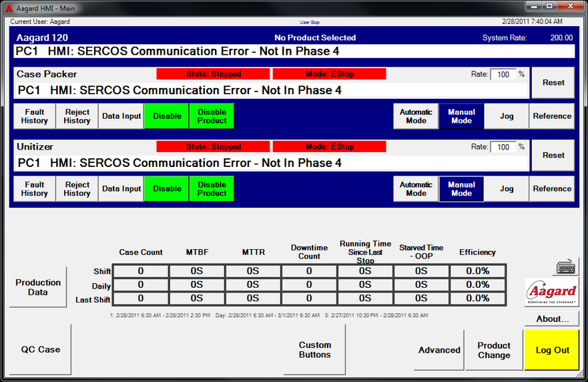Image resolution: width=588 pixels, height=382 pixels.
Task: Open Case Packer Data Input
Action: pos(121,116)
